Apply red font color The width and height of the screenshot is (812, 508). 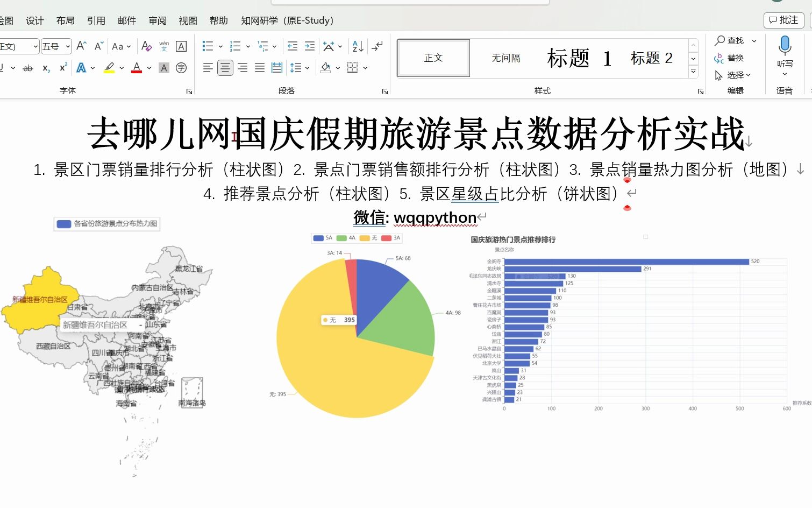coord(137,68)
